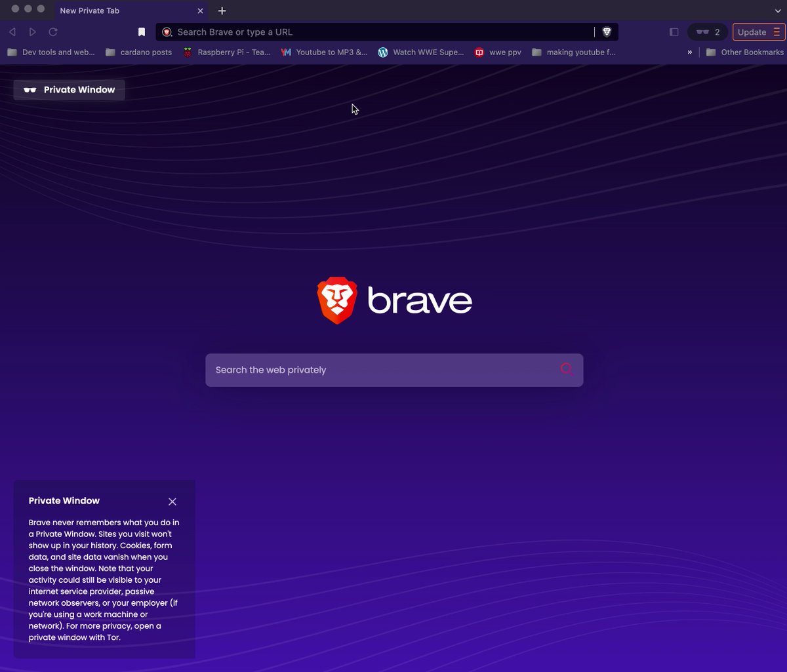Open a new tab with the plus icon
Screen dimensions: 787x672
(x=222, y=10)
